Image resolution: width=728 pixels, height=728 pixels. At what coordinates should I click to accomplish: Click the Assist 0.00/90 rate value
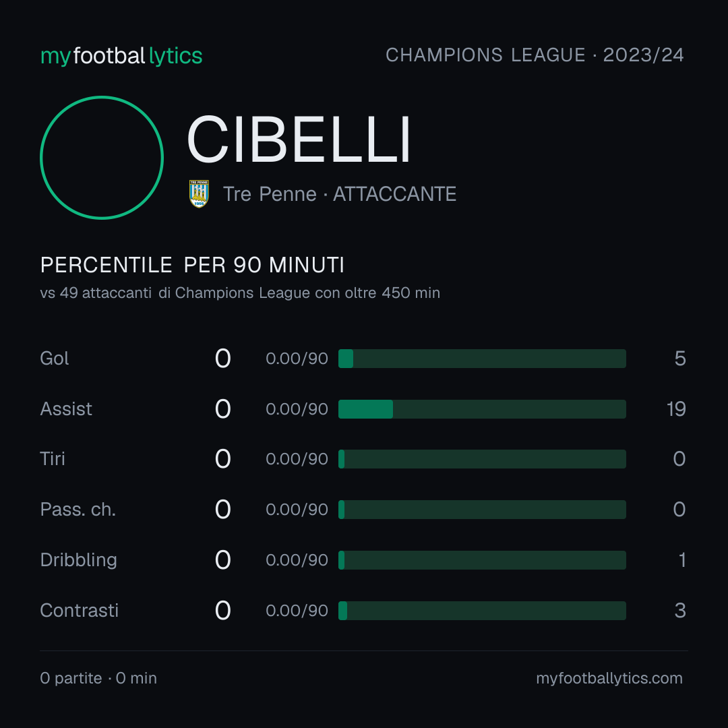297,409
